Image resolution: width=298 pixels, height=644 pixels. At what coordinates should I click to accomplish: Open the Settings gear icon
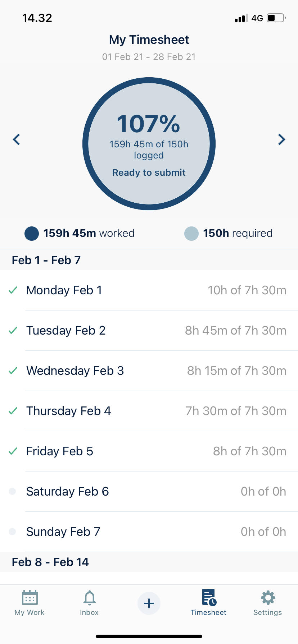coord(268,598)
